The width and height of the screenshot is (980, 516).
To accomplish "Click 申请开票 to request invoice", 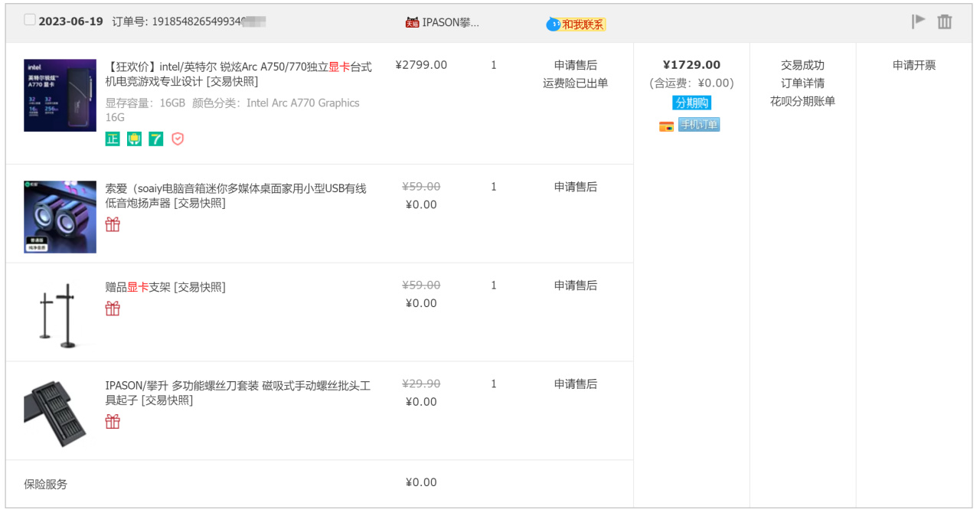I will [914, 65].
